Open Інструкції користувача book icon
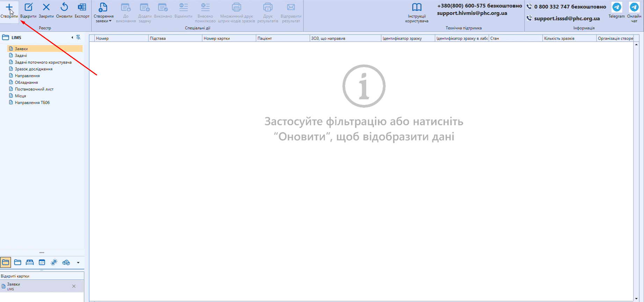 [417, 8]
